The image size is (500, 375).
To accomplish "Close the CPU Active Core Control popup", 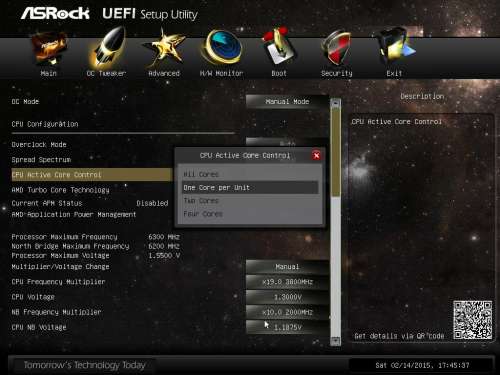I will click(x=316, y=155).
